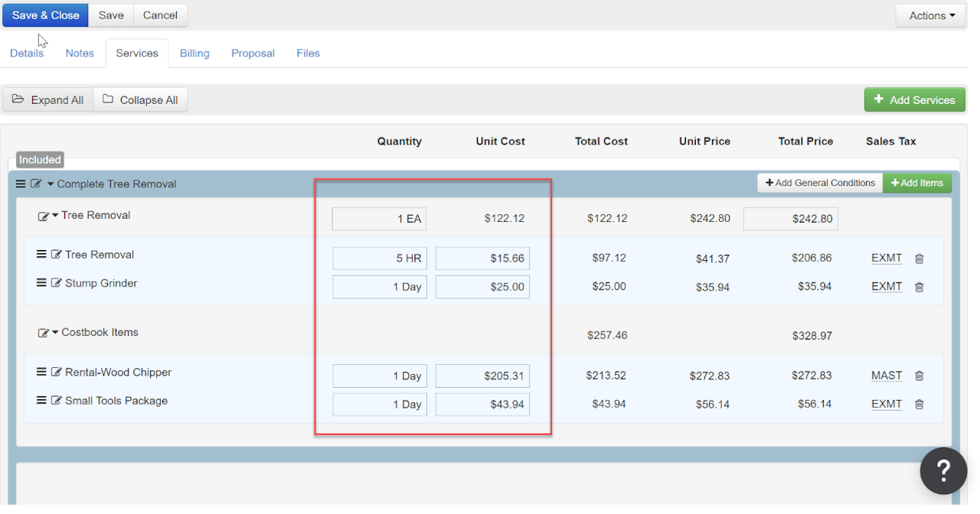Open the help question mark button
Viewport: 980px width, 514px height.
pos(943,470)
